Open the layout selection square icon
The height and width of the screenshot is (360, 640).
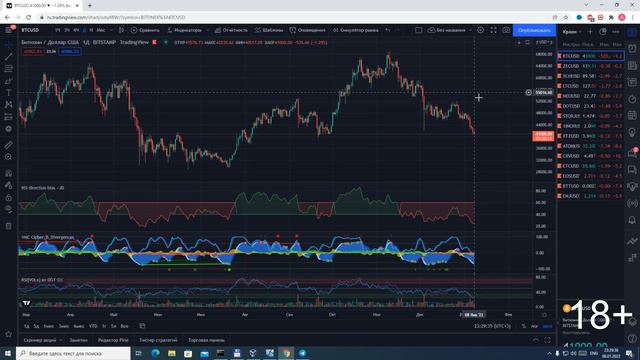pos(418,30)
